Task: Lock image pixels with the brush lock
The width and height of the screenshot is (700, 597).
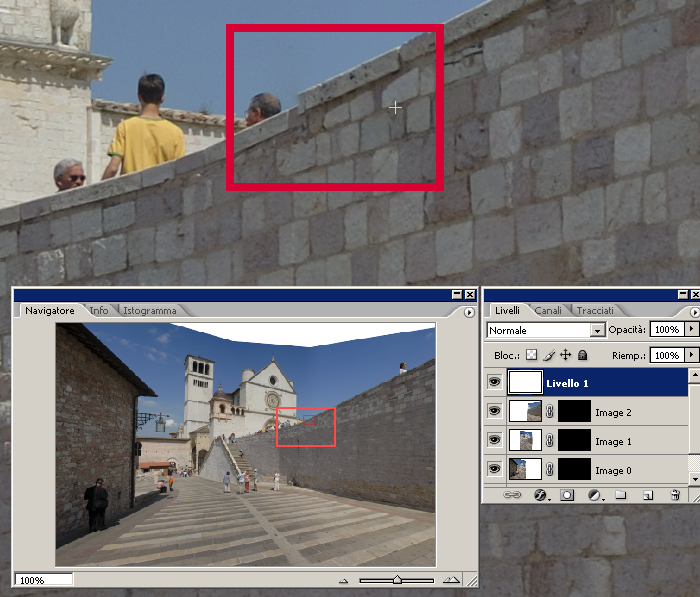Action: tap(550, 355)
